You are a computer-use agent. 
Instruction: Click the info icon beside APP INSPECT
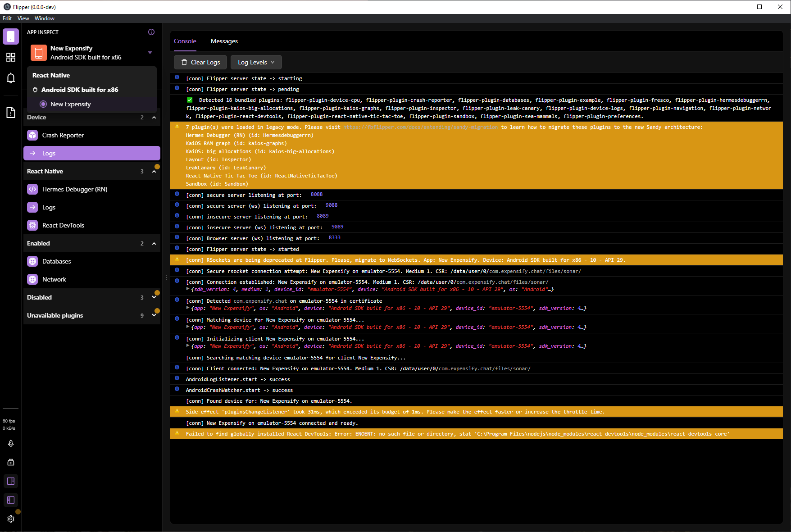click(151, 32)
